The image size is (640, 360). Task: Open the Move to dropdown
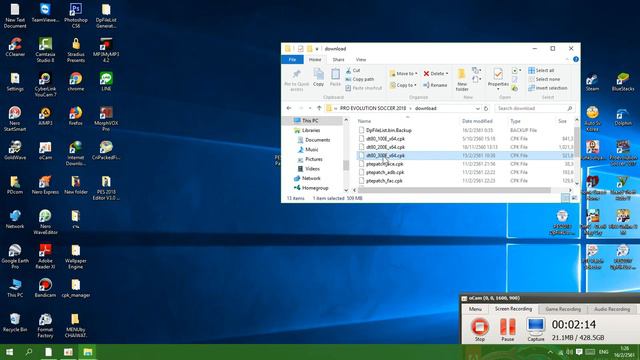(403, 73)
